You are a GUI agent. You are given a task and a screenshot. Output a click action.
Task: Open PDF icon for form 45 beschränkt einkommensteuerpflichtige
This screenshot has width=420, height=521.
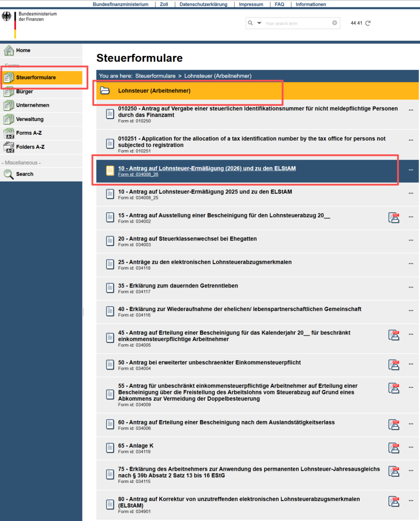point(394,335)
